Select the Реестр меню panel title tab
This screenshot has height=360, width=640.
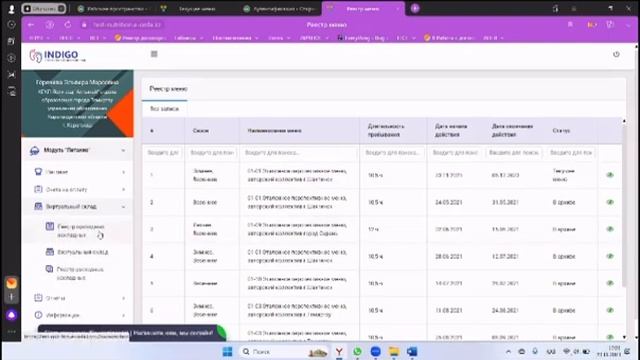(x=168, y=89)
